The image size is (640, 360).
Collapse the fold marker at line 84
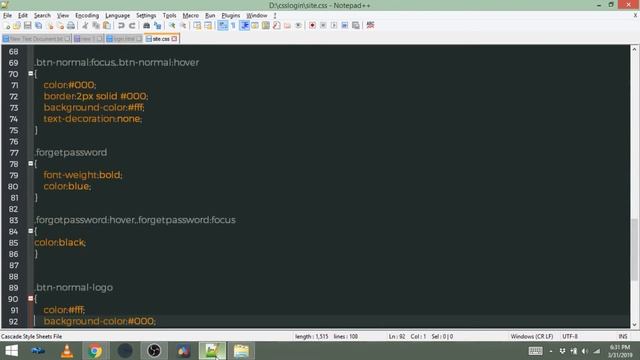[31, 231]
